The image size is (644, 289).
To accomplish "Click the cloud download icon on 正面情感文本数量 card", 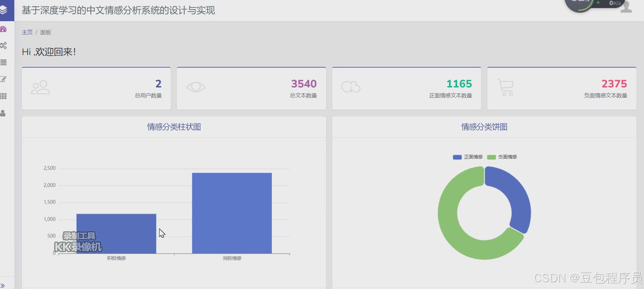I will (351, 87).
